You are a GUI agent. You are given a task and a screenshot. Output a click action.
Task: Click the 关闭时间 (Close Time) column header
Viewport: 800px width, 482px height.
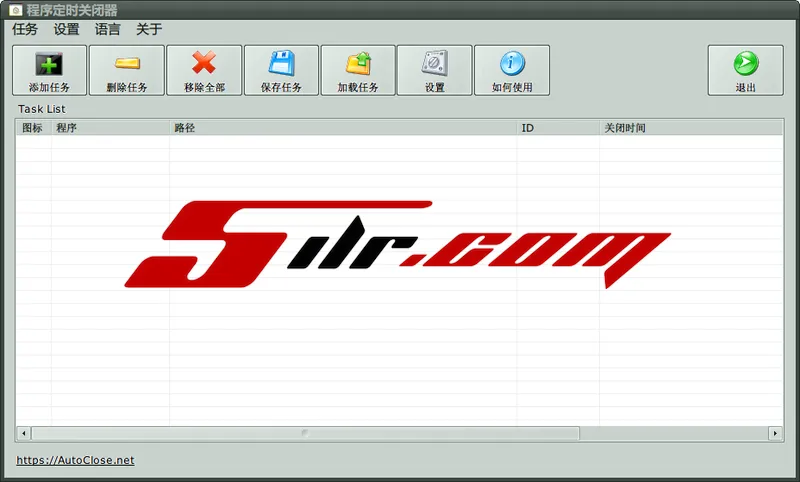pos(689,128)
